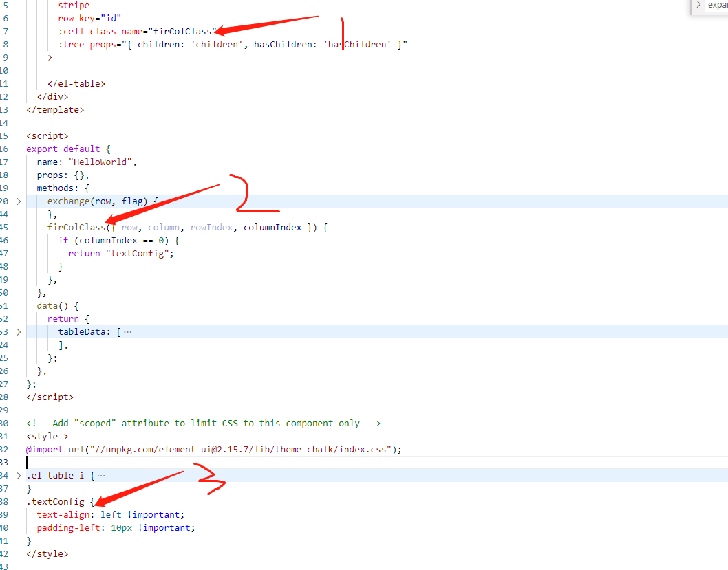Click the return { line inside data()
The height and width of the screenshot is (570, 728).
click(68, 319)
